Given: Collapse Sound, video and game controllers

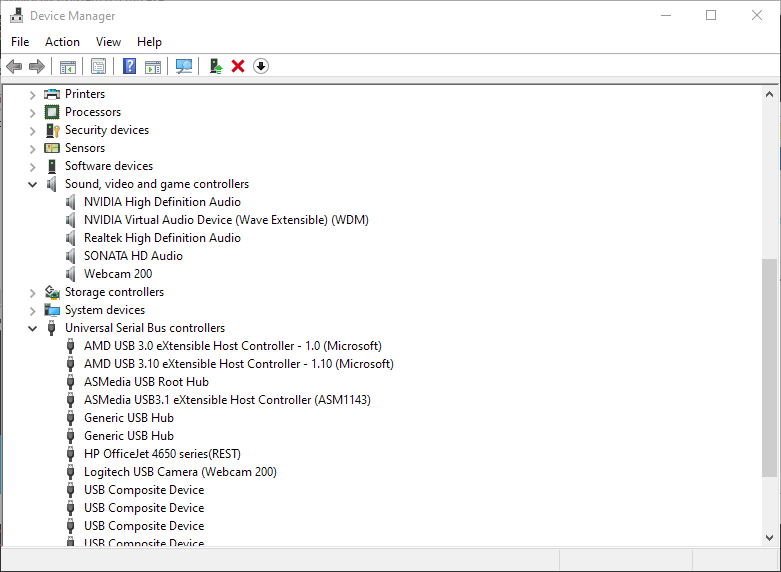Looking at the screenshot, I should [x=33, y=184].
